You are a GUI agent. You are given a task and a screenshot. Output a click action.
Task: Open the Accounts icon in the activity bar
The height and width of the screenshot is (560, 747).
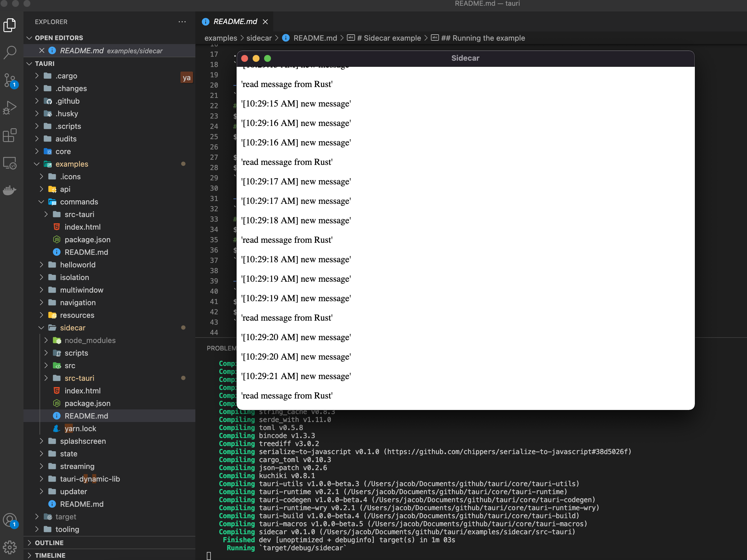10,520
